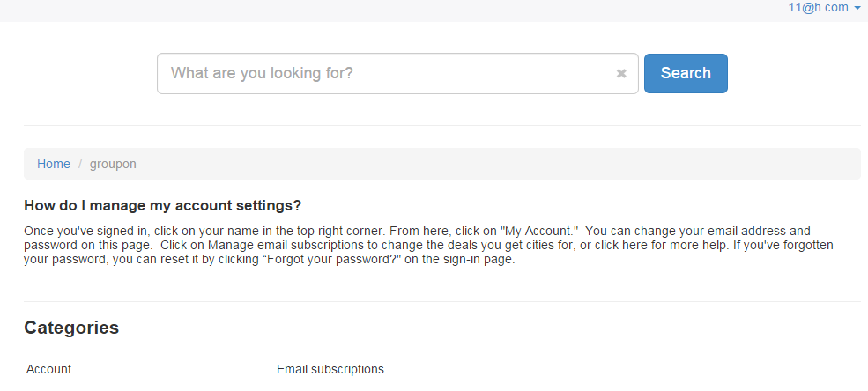Screen dimensions: 868x391
Task: Click the grey top header strip
Action: [x=397, y=9]
